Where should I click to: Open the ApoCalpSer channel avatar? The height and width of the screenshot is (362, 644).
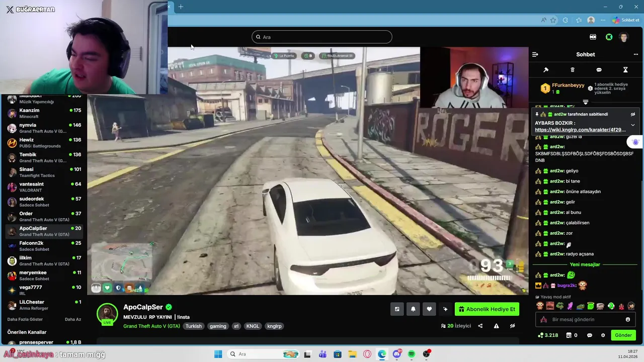pyautogui.click(x=107, y=313)
